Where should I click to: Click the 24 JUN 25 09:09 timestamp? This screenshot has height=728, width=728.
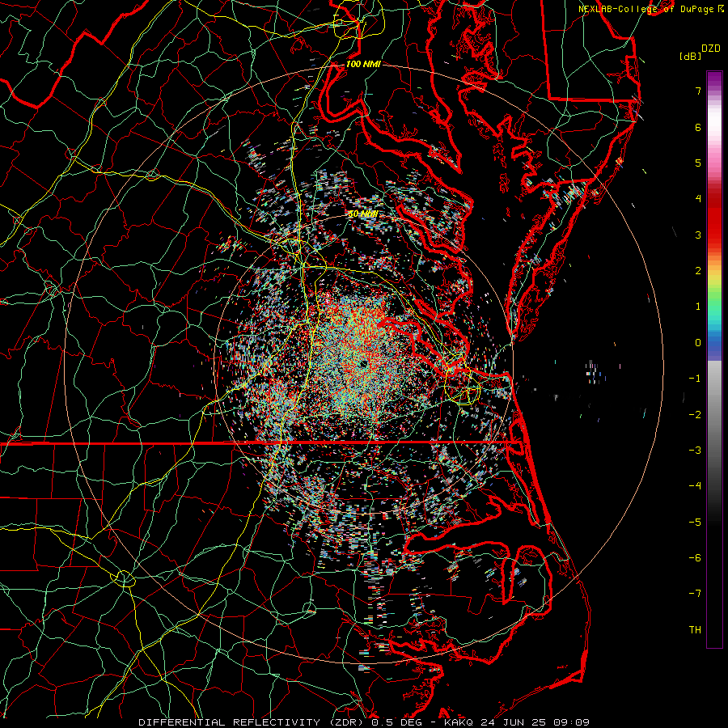[x=534, y=722]
